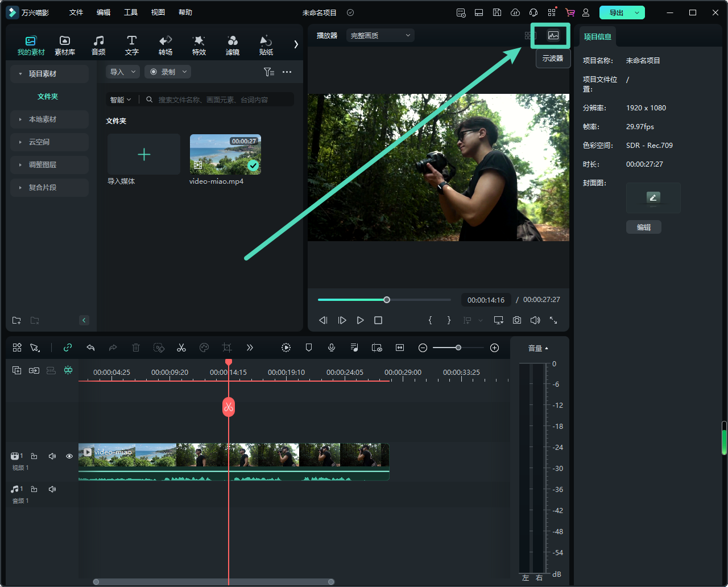Image resolution: width=728 pixels, height=587 pixels.
Task: Mute the 音频 1 track speaker
Action: tap(52, 489)
